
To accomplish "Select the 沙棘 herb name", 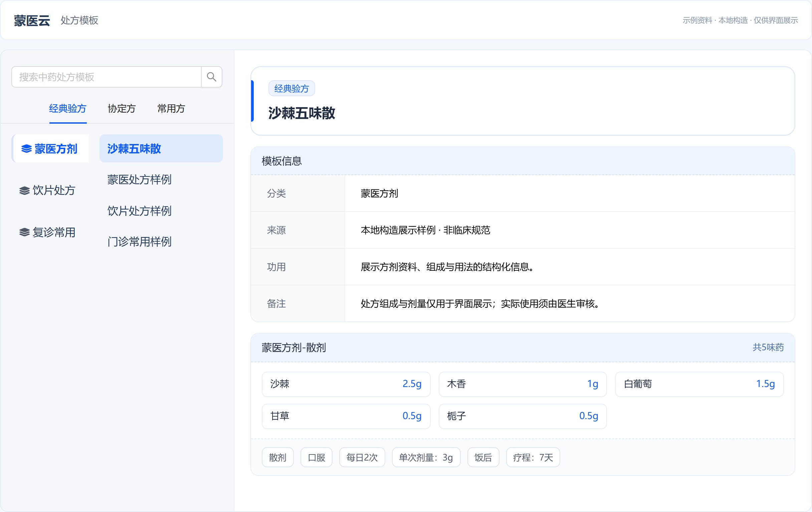I will 280,384.
